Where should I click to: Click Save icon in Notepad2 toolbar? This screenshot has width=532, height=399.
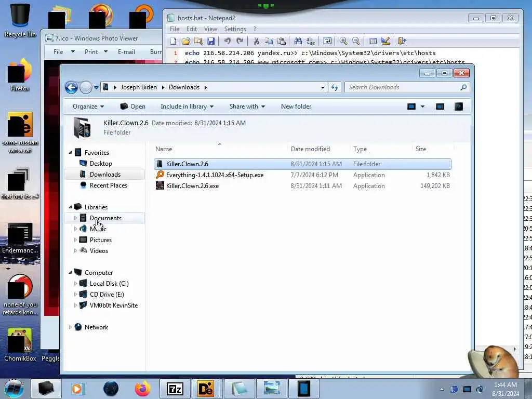pyautogui.click(x=211, y=41)
